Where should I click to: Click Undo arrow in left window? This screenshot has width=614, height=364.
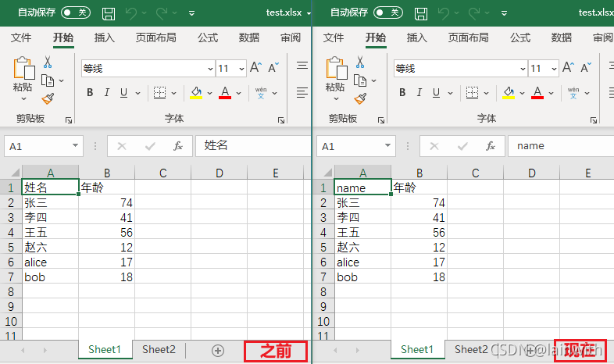131,13
